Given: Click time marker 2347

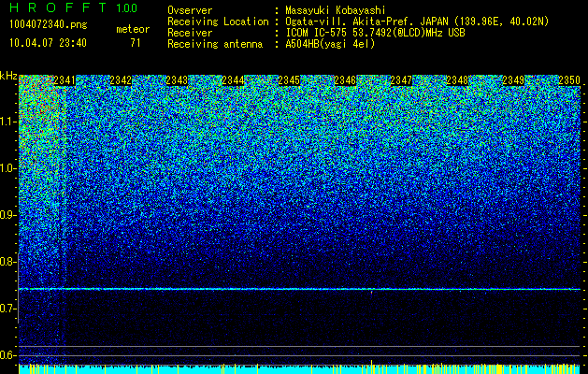Looking at the screenshot, I should [x=401, y=80].
